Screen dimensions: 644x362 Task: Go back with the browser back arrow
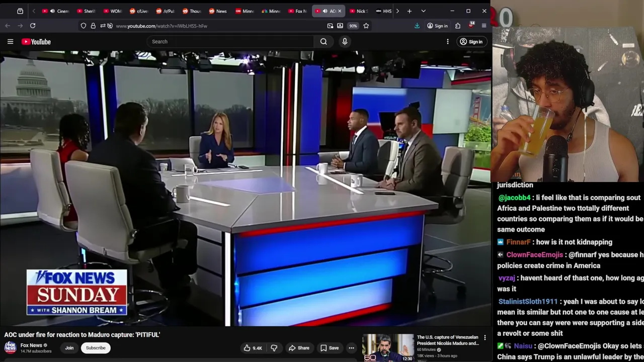point(8,26)
